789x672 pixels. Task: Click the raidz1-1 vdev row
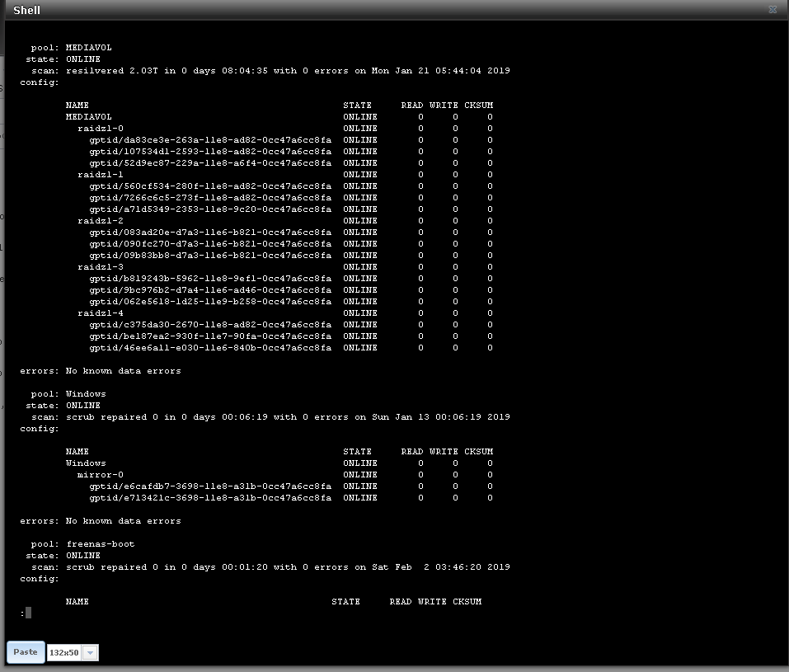tap(284, 175)
